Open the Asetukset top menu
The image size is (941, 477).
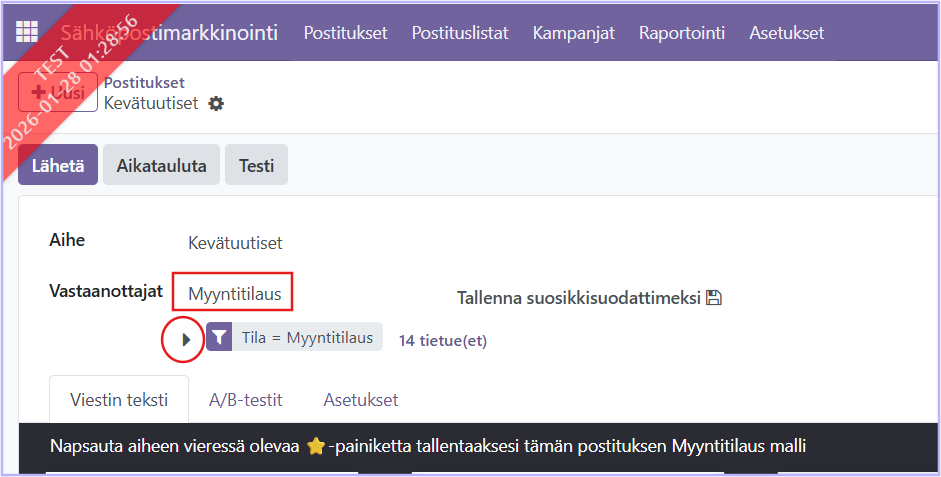click(x=787, y=32)
